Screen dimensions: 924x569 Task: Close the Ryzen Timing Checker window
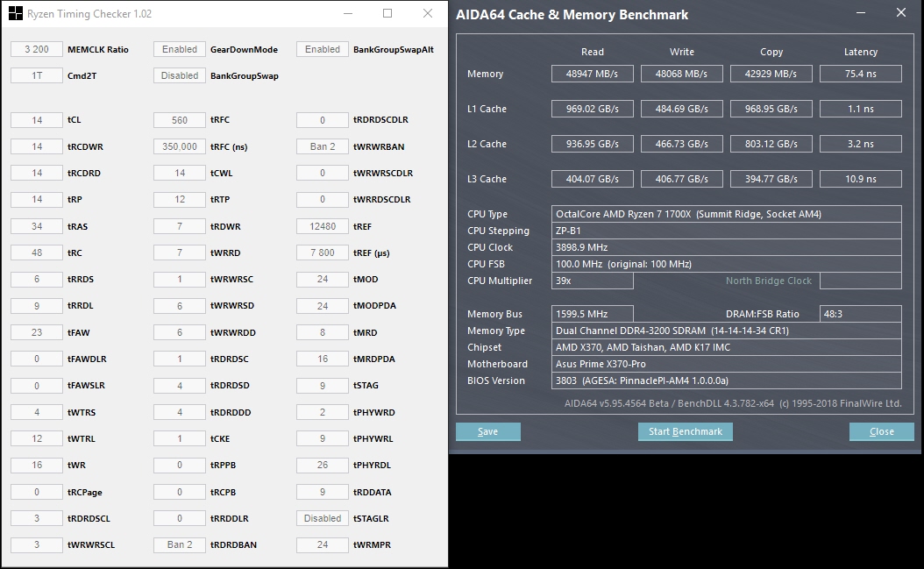click(x=428, y=13)
